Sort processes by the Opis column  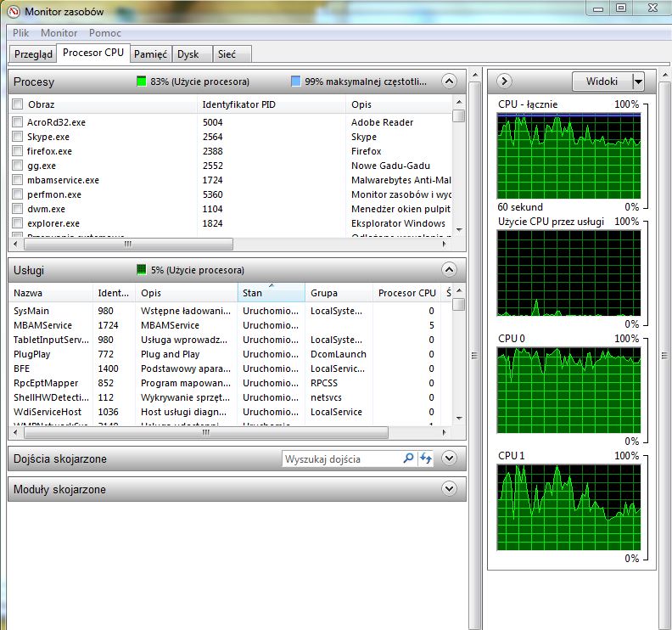(399, 104)
